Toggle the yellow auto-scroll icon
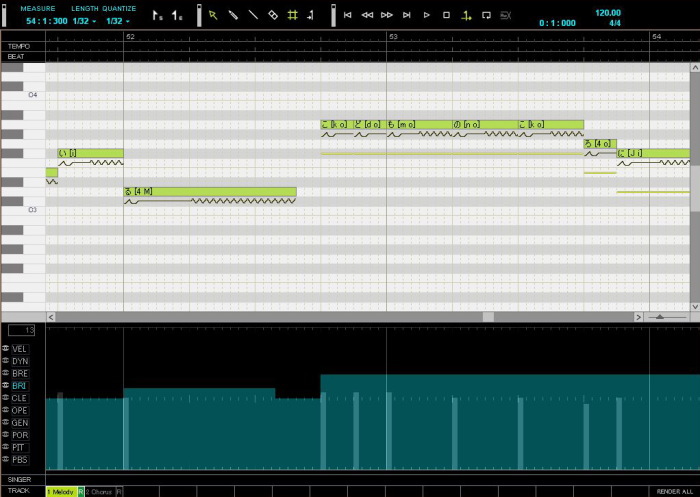This screenshot has height=497, width=700. click(466, 16)
